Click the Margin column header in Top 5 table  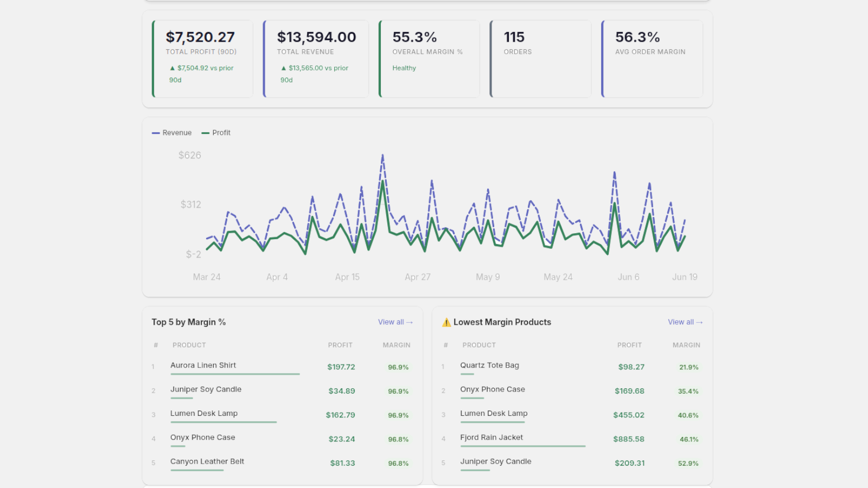click(397, 345)
